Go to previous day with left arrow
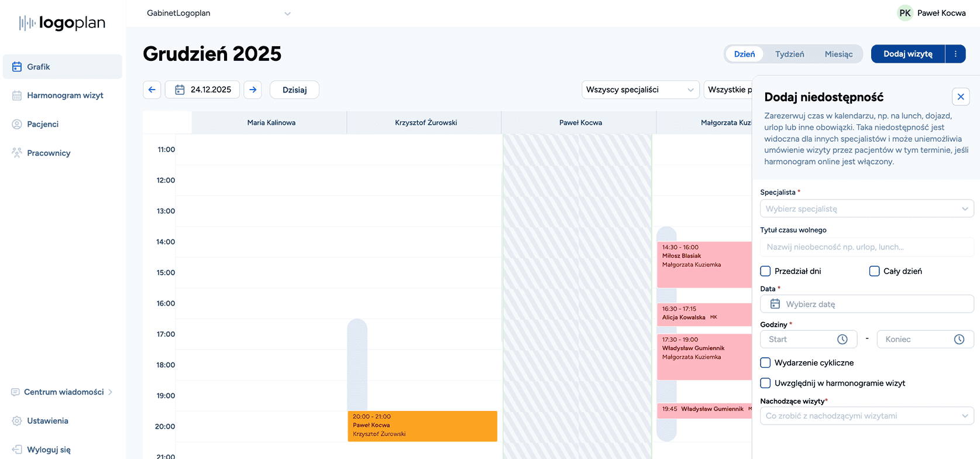980x459 pixels. [x=152, y=90]
